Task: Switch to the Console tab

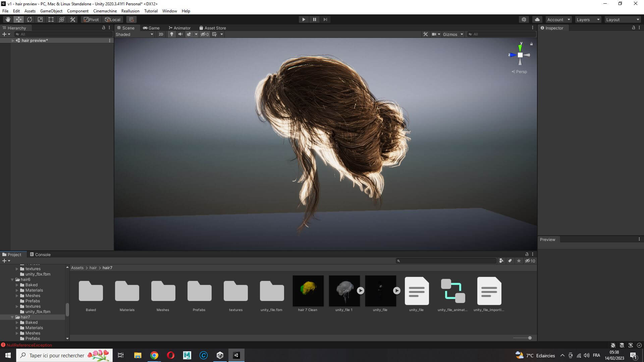Action: (40, 254)
